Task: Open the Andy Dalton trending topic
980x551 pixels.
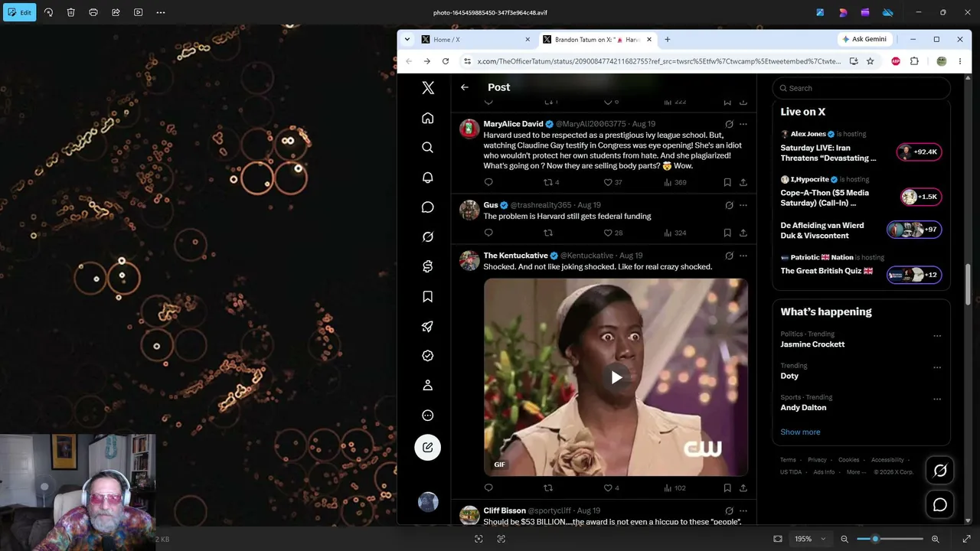Action: pyautogui.click(x=803, y=408)
